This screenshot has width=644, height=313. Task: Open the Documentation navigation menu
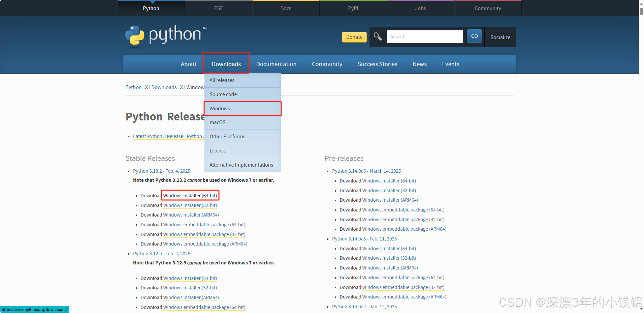click(276, 64)
